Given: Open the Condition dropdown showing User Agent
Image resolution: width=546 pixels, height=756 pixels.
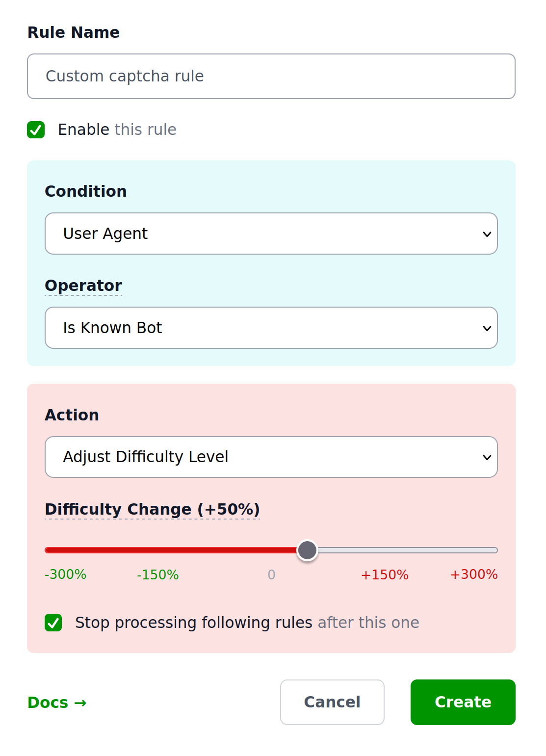Looking at the screenshot, I should point(271,234).
